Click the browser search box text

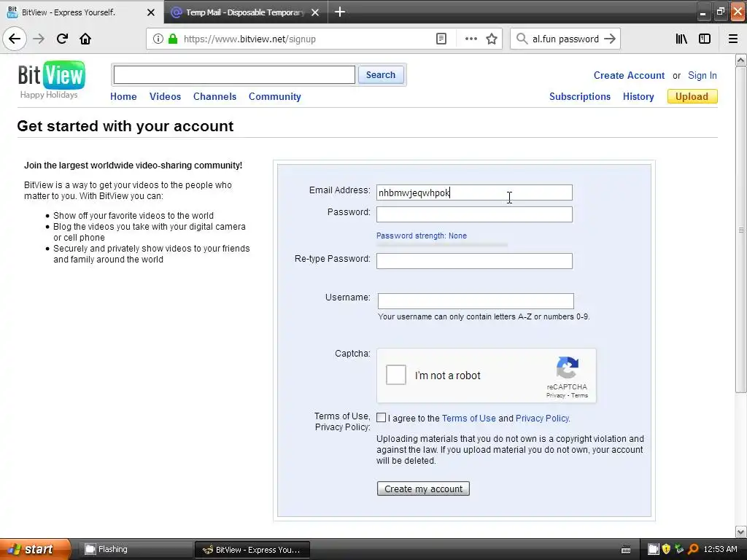coord(565,39)
